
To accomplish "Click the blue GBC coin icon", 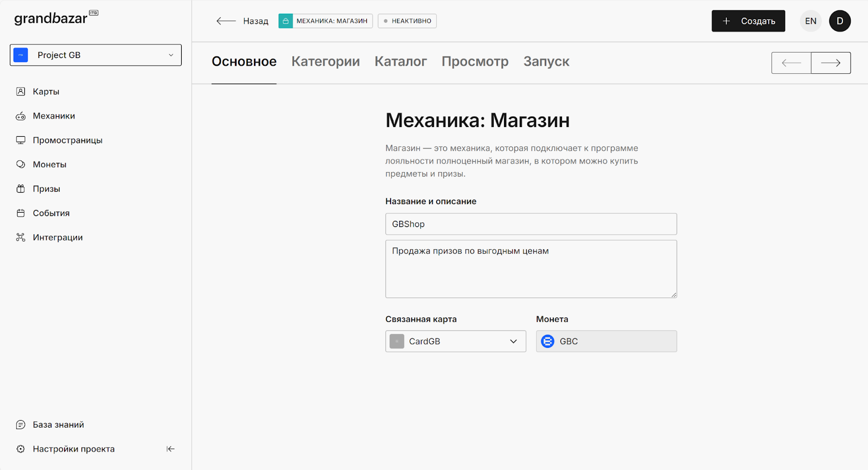I will (548, 341).
